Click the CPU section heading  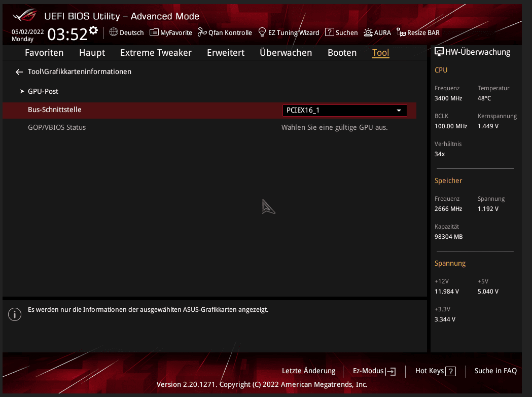441,70
